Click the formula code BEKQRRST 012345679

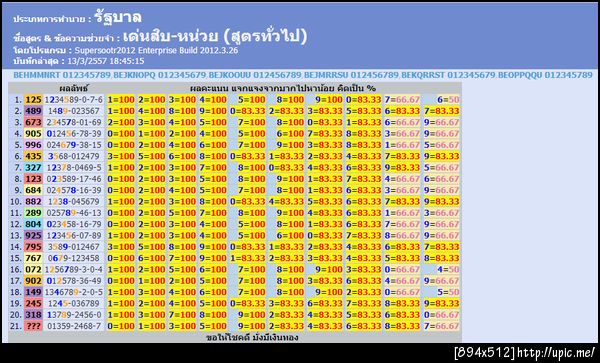click(448, 75)
